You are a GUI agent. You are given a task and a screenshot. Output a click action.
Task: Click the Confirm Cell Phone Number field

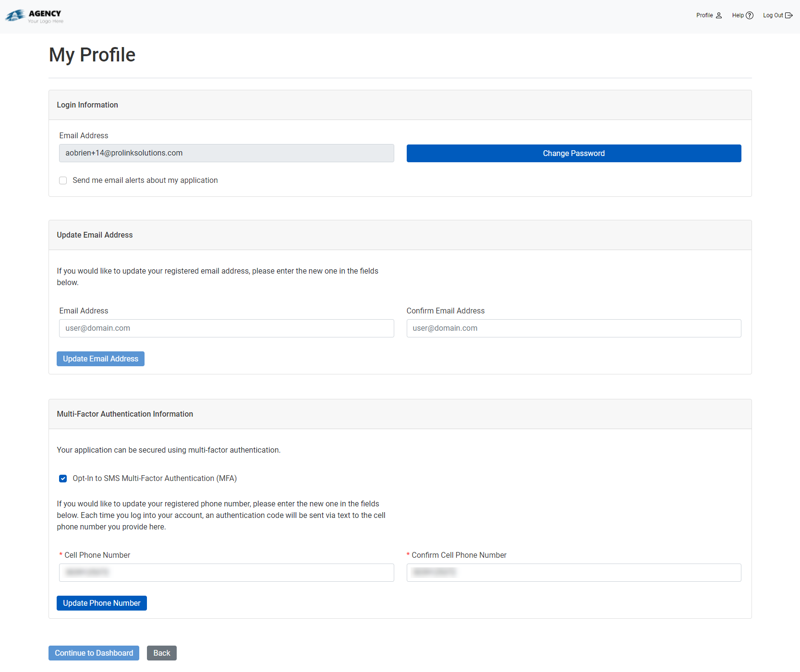click(x=573, y=573)
